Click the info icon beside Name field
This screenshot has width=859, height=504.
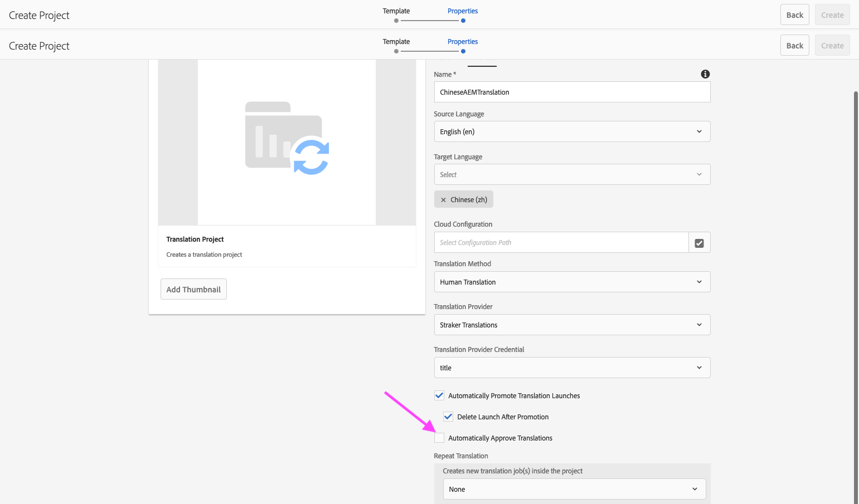pos(705,74)
